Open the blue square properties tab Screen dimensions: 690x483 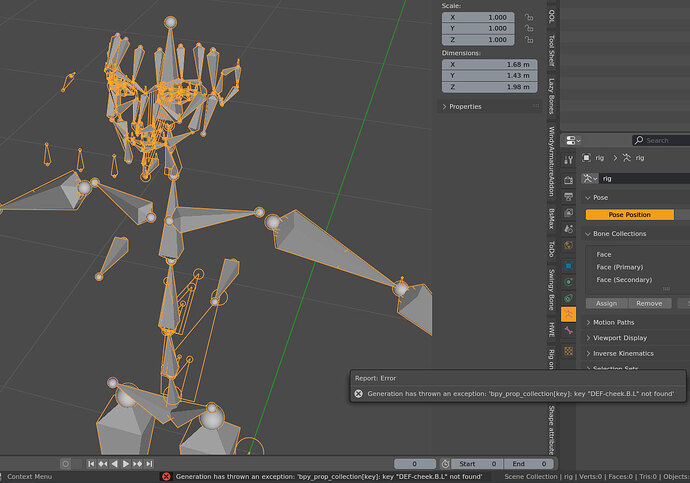tap(568, 266)
